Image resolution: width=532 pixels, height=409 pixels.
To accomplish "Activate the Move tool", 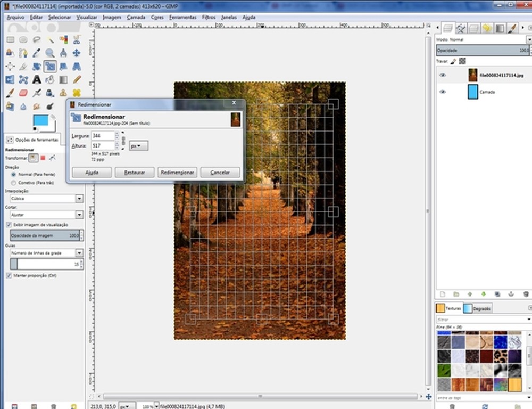I will [x=77, y=52].
